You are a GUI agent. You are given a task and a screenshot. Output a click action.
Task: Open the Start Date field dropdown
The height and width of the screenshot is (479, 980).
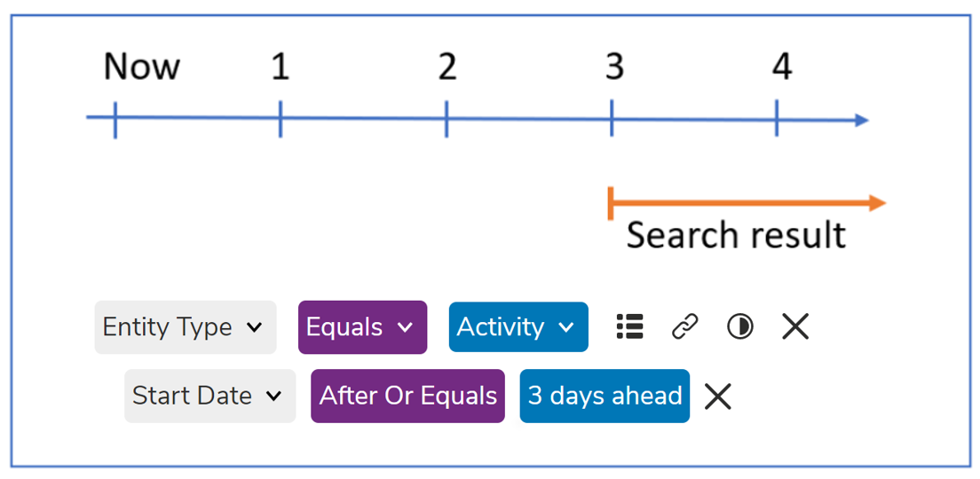pyautogui.click(x=210, y=396)
